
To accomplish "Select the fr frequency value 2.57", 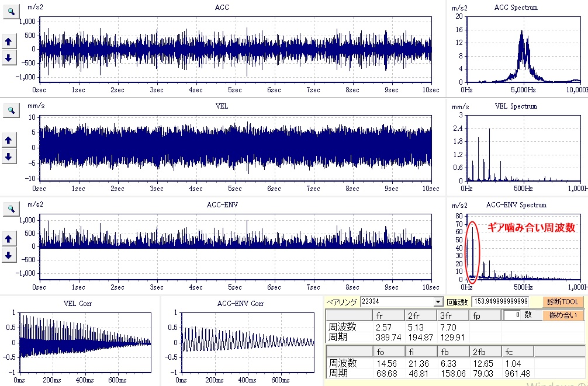I will coord(383,327).
